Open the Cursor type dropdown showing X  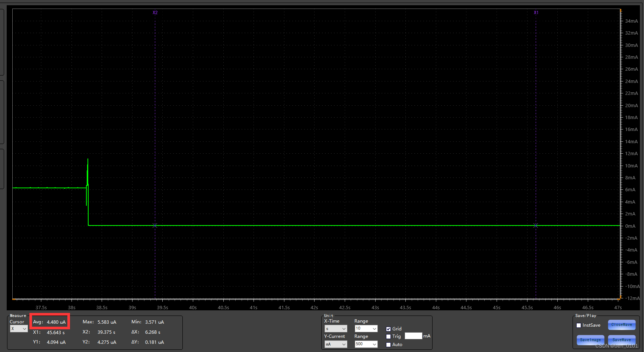(x=19, y=329)
